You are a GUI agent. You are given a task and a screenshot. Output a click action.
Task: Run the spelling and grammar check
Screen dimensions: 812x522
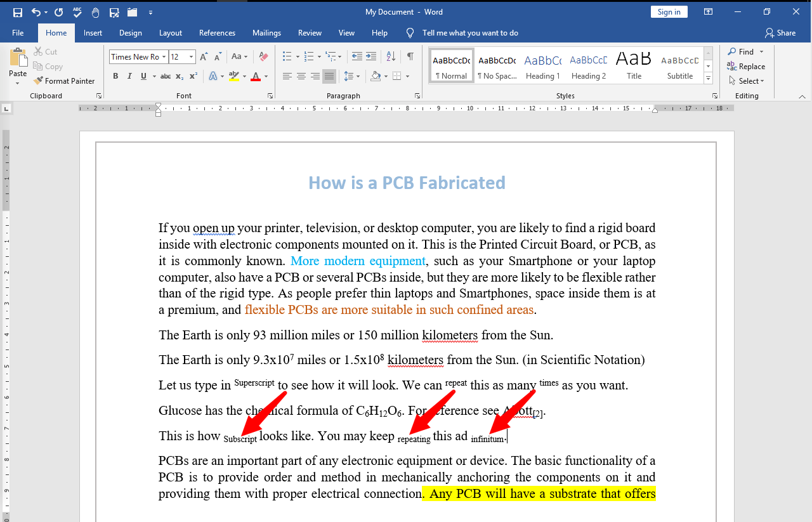77,12
